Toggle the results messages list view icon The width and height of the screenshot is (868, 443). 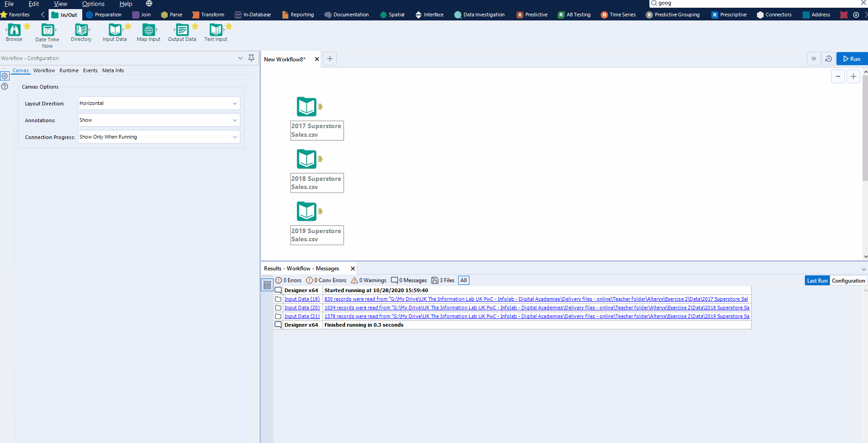pos(267,285)
